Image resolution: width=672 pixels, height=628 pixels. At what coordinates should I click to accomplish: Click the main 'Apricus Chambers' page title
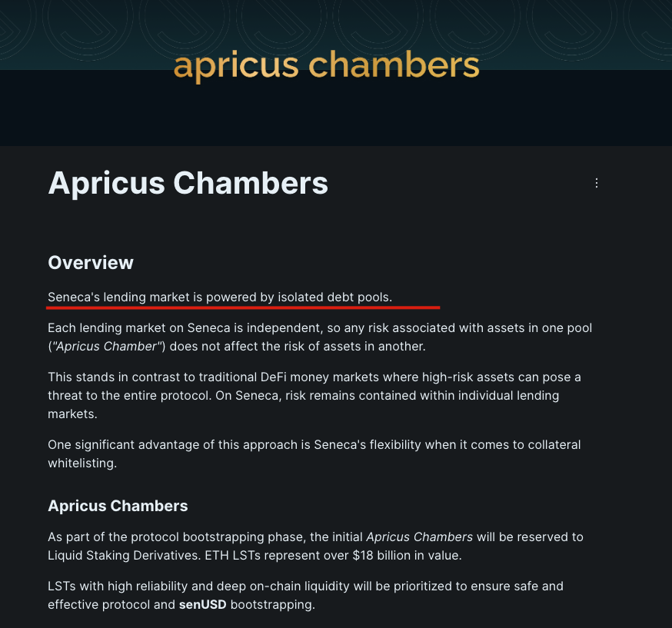pos(188,183)
